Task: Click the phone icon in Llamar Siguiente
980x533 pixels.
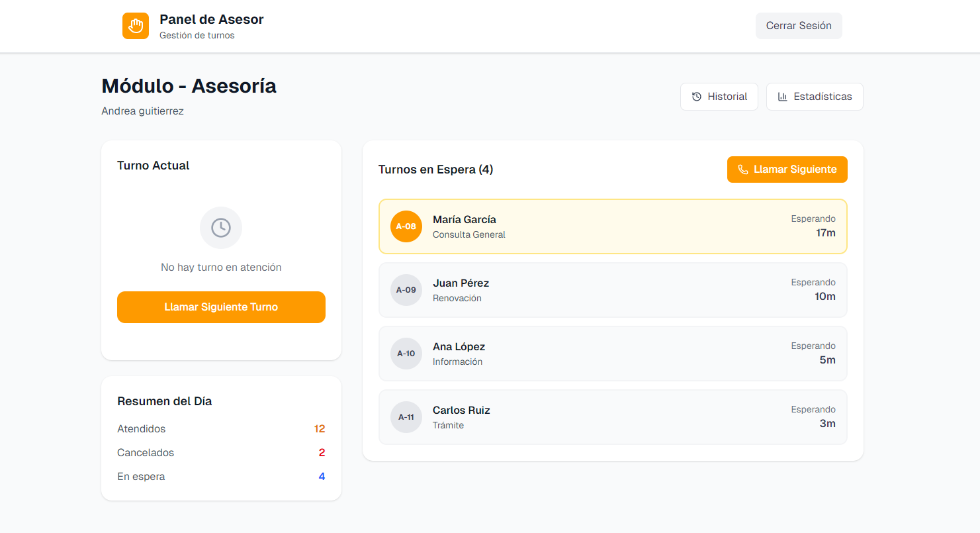Action: coord(743,170)
